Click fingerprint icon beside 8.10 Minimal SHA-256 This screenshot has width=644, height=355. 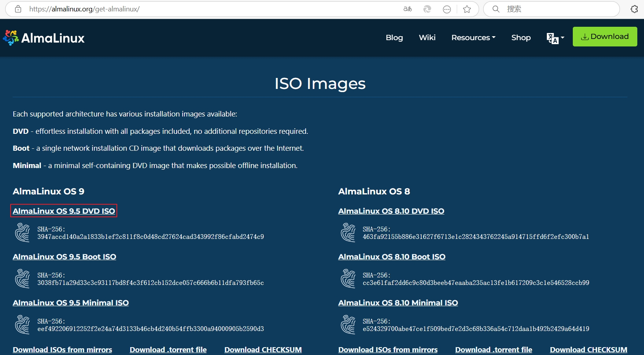coord(348,325)
